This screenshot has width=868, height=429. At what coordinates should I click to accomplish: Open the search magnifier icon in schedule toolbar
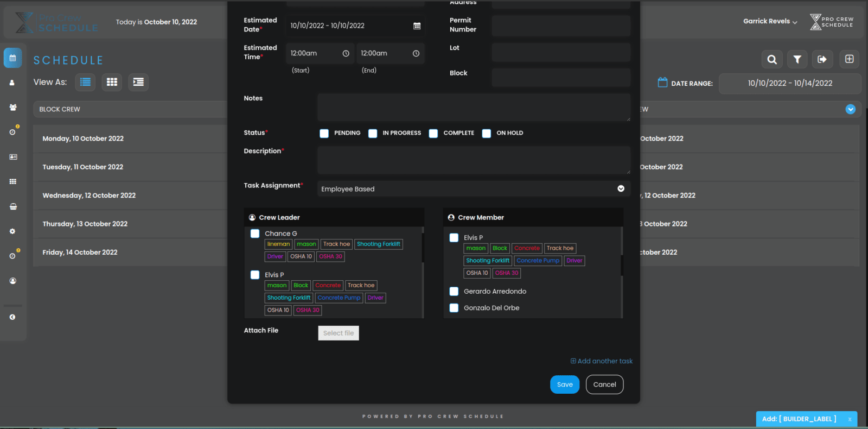pyautogui.click(x=772, y=59)
